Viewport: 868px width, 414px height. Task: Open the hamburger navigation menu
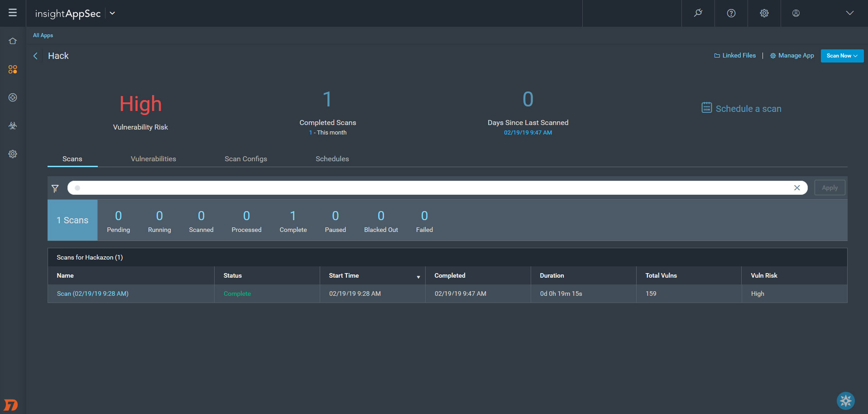(13, 13)
